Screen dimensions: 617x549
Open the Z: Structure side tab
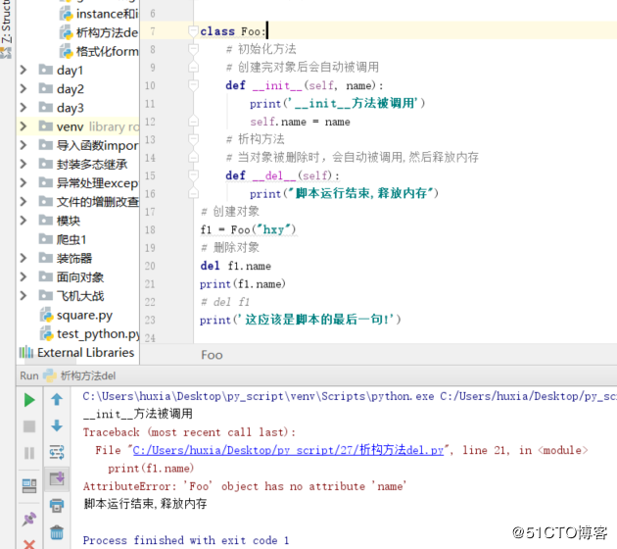point(6,22)
